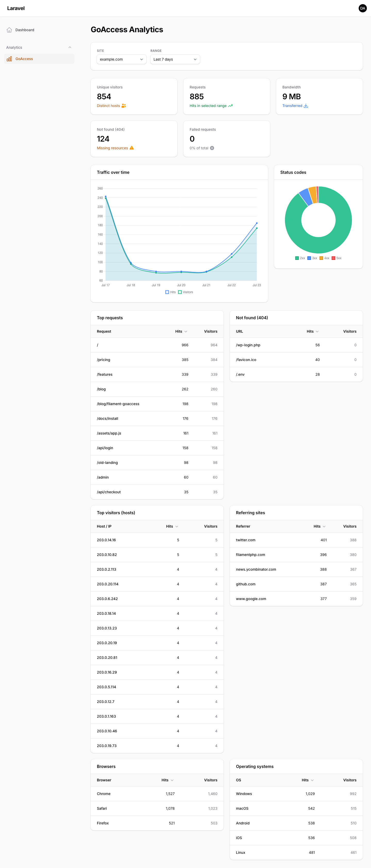The height and width of the screenshot is (868, 371).
Task: Click the Windows operating system row
Action: click(x=296, y=794)
